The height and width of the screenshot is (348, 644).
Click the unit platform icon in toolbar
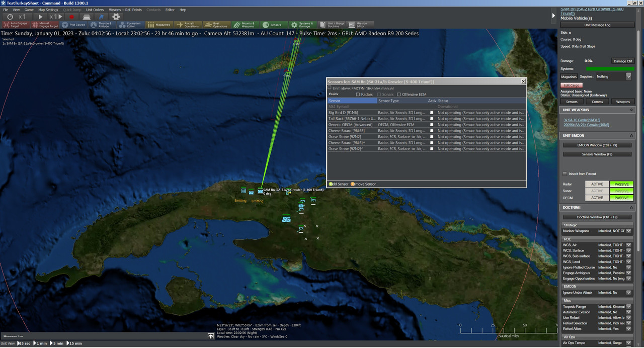click(x=87, y=17)
